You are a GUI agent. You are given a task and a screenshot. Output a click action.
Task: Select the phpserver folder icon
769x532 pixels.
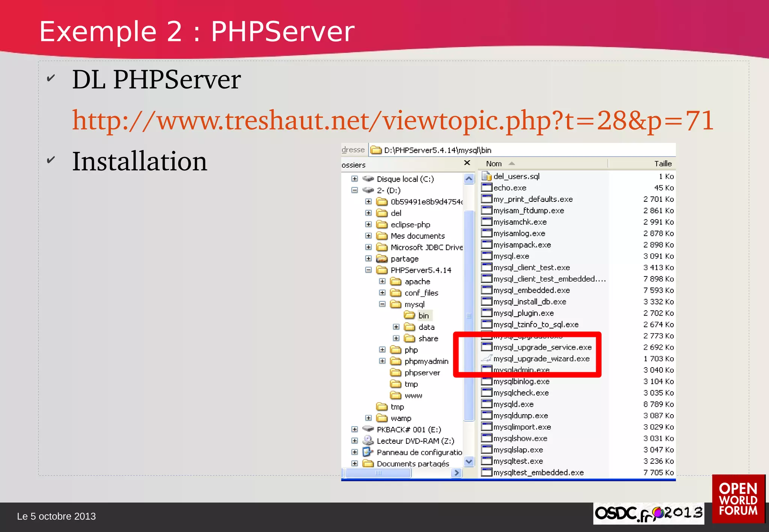tap(396, 373)
